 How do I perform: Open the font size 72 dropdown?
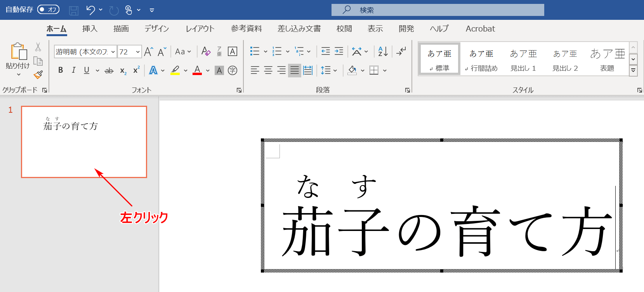tap(138, 52)
